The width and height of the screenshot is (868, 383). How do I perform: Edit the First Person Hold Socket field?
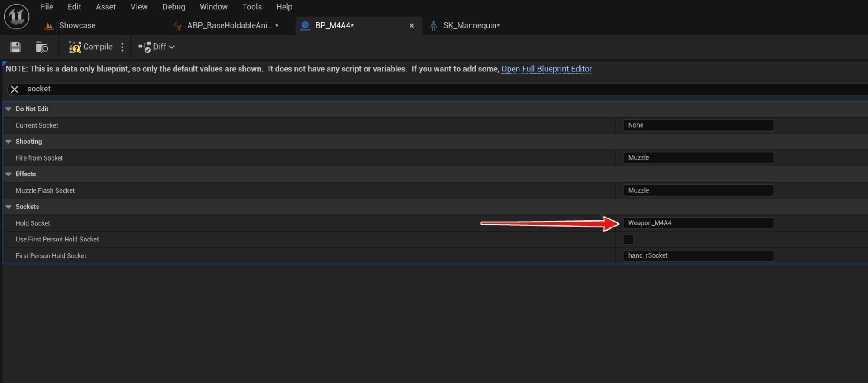pyautogui.click(x=698, y=255)
